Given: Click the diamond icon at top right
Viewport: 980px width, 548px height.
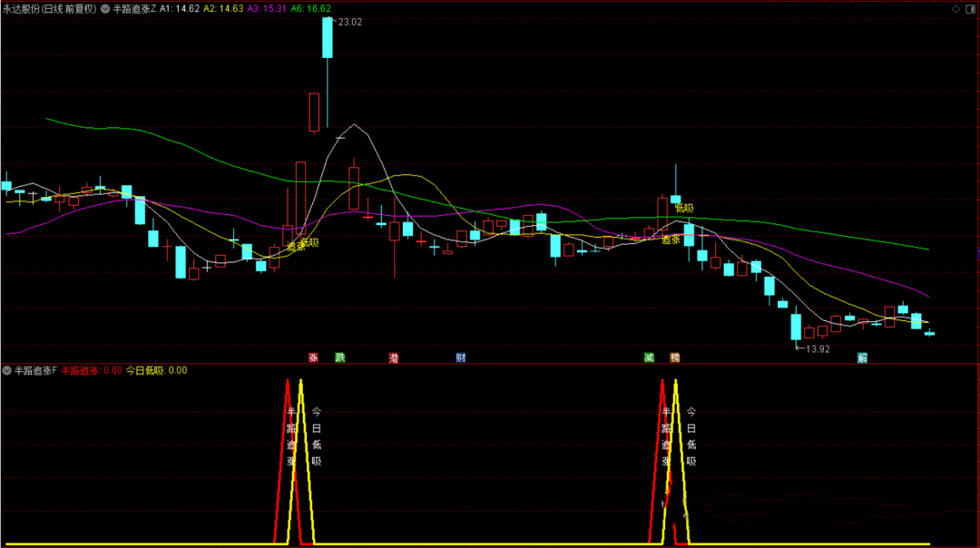Looking at the screenshot, I should click(x=955, y=8).
